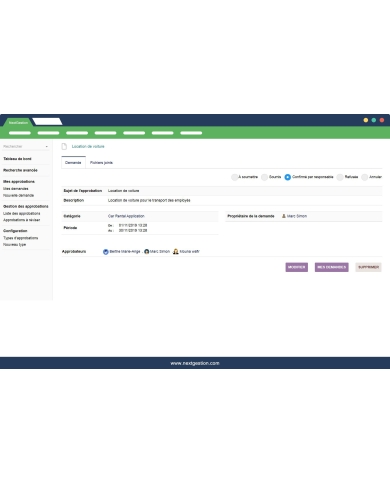Select Confirmé par responsable status radio
This screenshot has width=390, height=484.
tap(288, 177)
